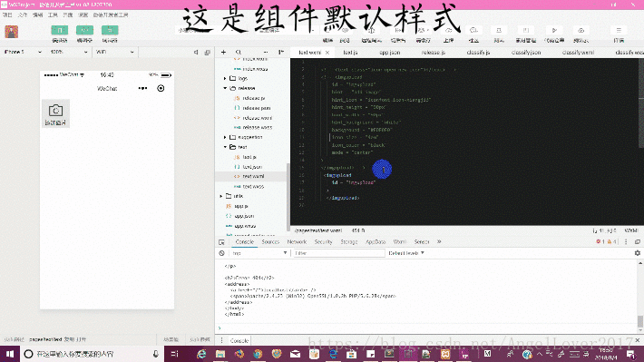
Task: Click the Cortana search box
Action: [x=92, y=354]
